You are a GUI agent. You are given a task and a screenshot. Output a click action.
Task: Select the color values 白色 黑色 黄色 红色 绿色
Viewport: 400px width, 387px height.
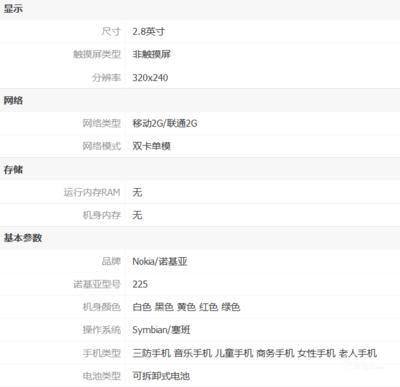click(186, 307)
